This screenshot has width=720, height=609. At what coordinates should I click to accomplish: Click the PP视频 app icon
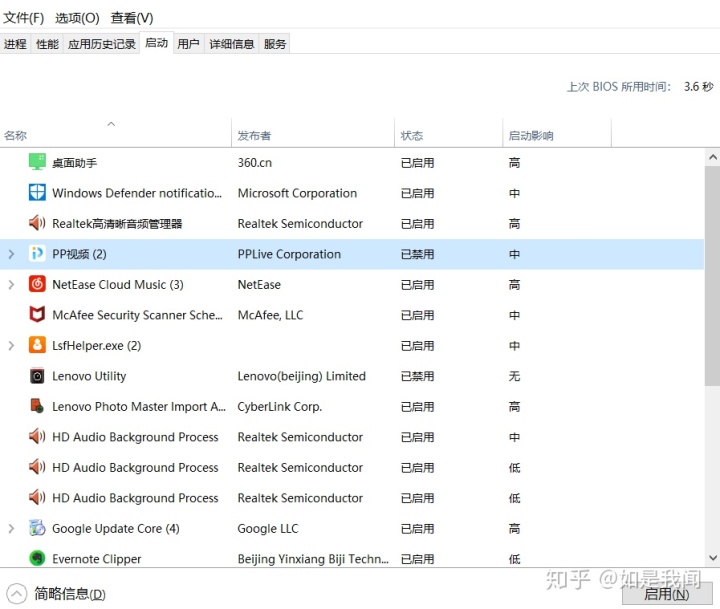[37, 254]
